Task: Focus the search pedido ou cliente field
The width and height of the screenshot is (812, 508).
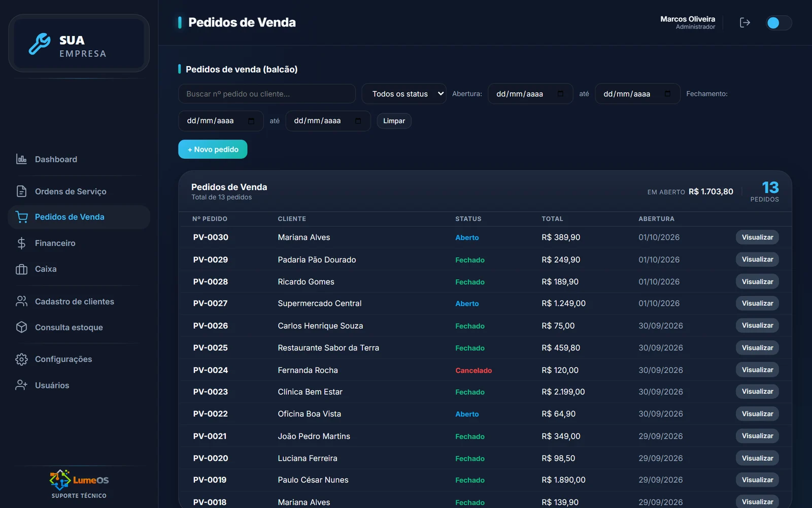Action: (267, 93)
